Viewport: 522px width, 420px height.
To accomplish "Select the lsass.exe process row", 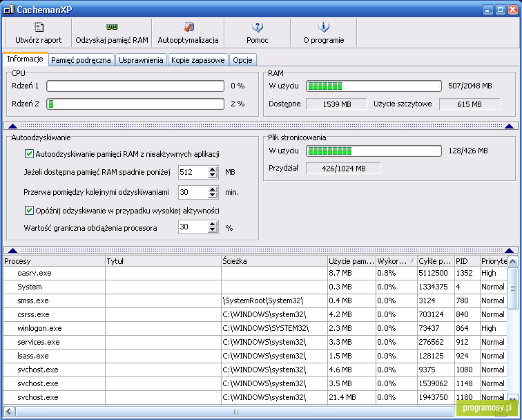I will (255, 356).
